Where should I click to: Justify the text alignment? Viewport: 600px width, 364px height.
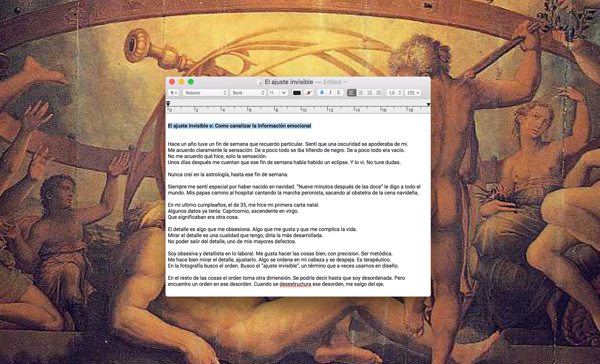(379, 93)
